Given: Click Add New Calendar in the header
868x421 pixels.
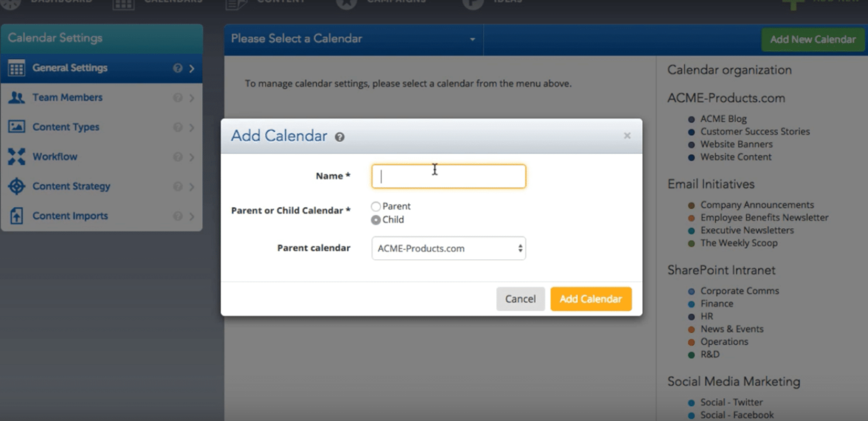Looking at the screenshot, I should tap(812, 39).
